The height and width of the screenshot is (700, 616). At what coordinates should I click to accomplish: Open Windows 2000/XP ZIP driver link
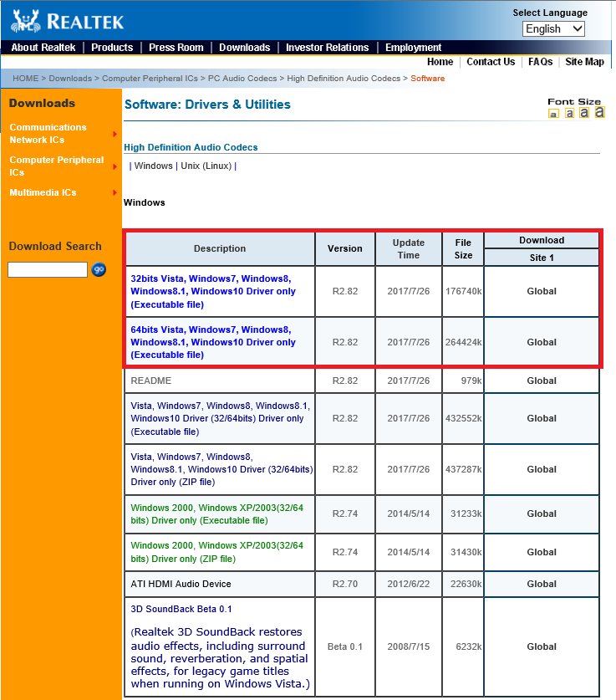point(217,552)
